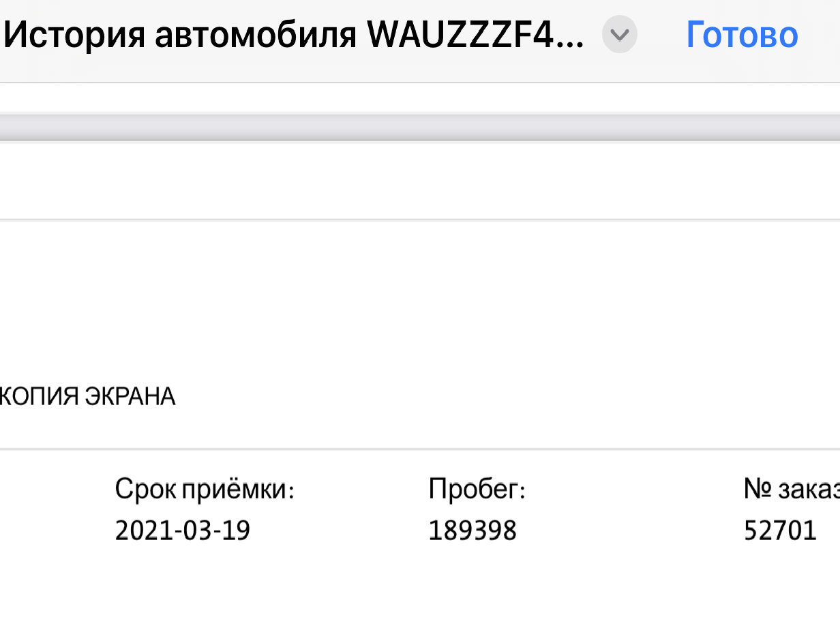Select the mileage value 189398
Image resolution: width=840 pixels, height=641 pixels.
(472, 531)
